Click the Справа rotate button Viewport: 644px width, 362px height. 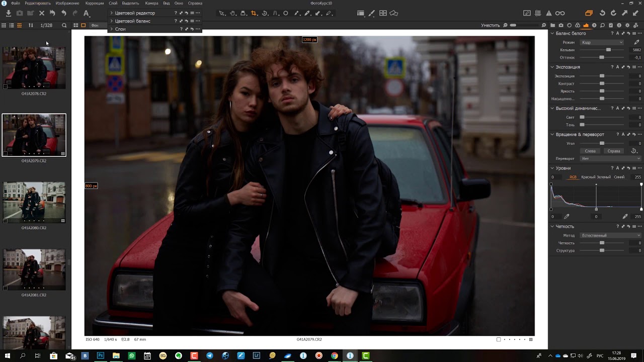click(614, 151)
